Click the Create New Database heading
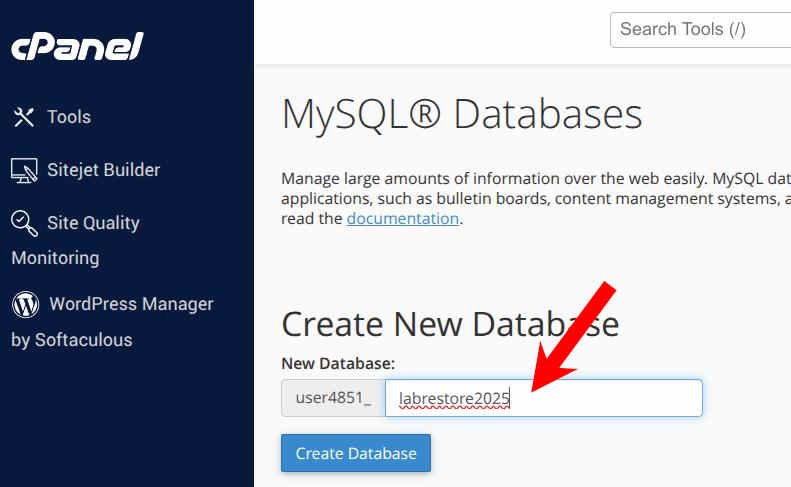 (x=450, y=324)
